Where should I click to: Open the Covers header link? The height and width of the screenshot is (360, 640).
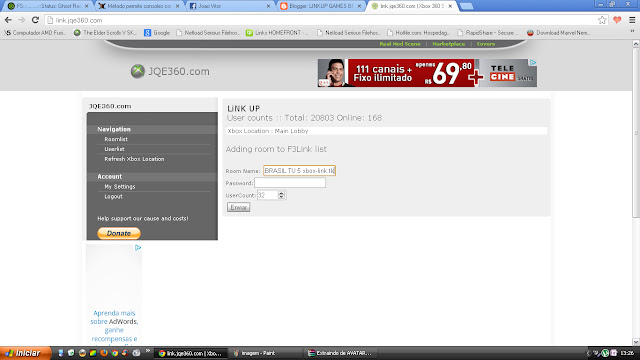coord(486,44)
